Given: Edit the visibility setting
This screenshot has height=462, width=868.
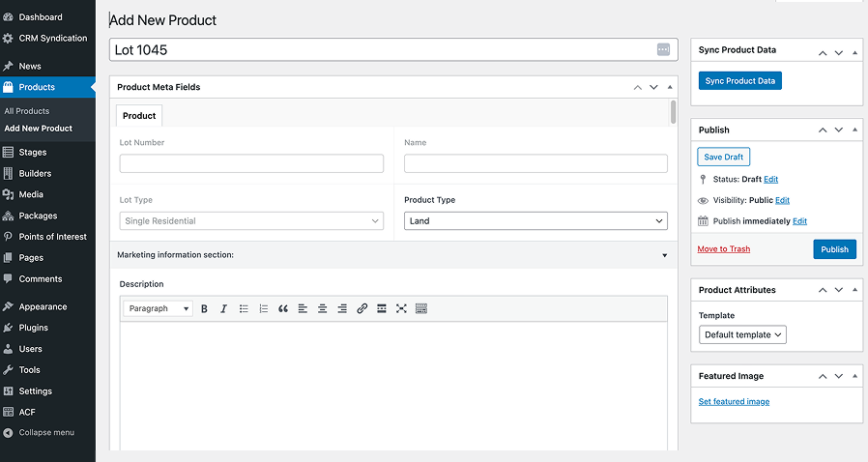Looking at the screenshot, I should point(782,200).
